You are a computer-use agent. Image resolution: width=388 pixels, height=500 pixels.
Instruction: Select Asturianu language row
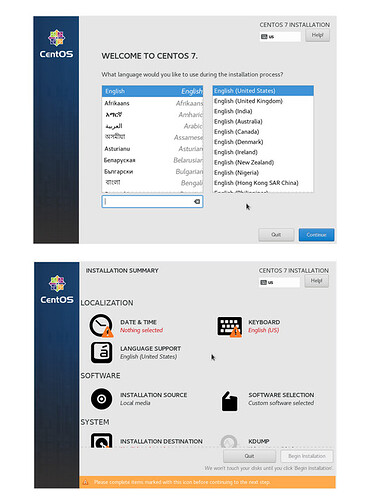point(152,149)
